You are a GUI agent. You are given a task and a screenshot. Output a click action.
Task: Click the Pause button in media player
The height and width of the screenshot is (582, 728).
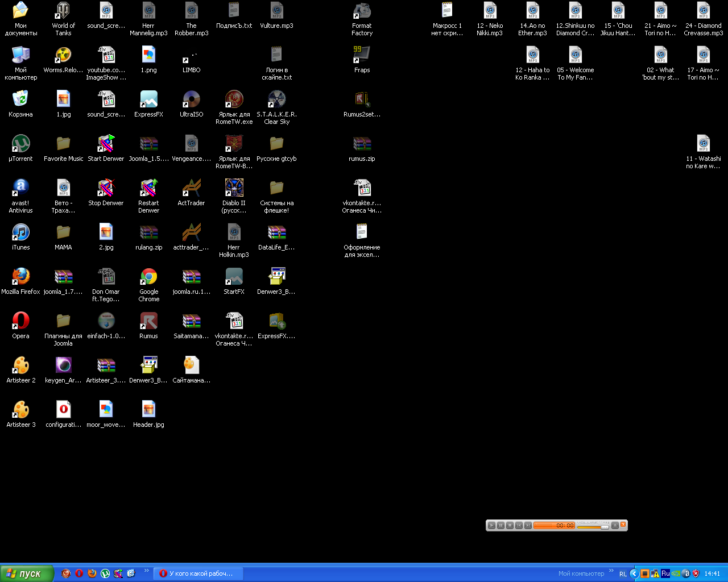[500, 525]
